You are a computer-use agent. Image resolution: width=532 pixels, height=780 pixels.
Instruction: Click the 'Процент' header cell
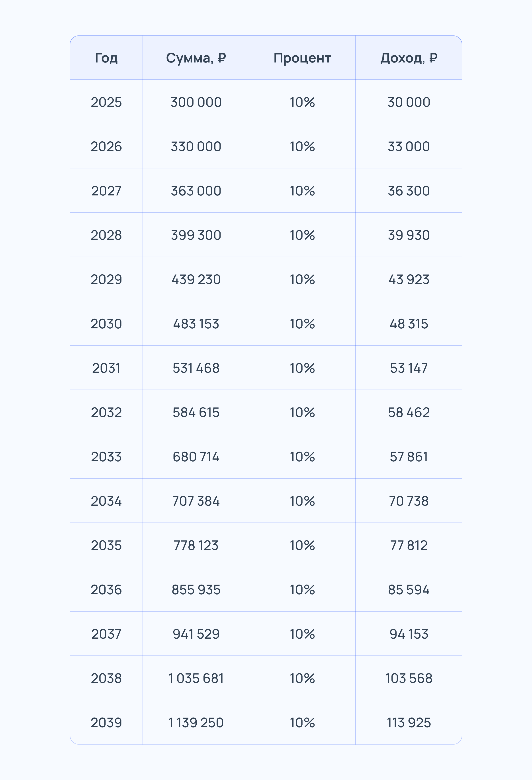click(302, 58)
